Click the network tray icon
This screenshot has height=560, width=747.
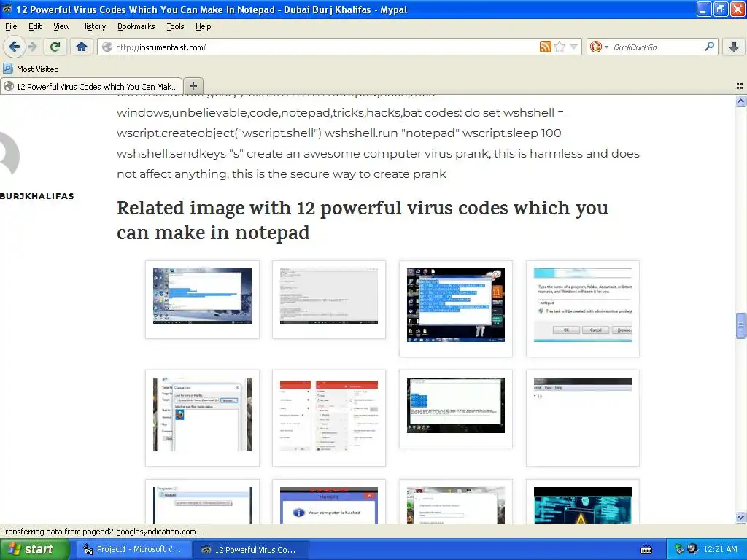(x=679, y=549)
